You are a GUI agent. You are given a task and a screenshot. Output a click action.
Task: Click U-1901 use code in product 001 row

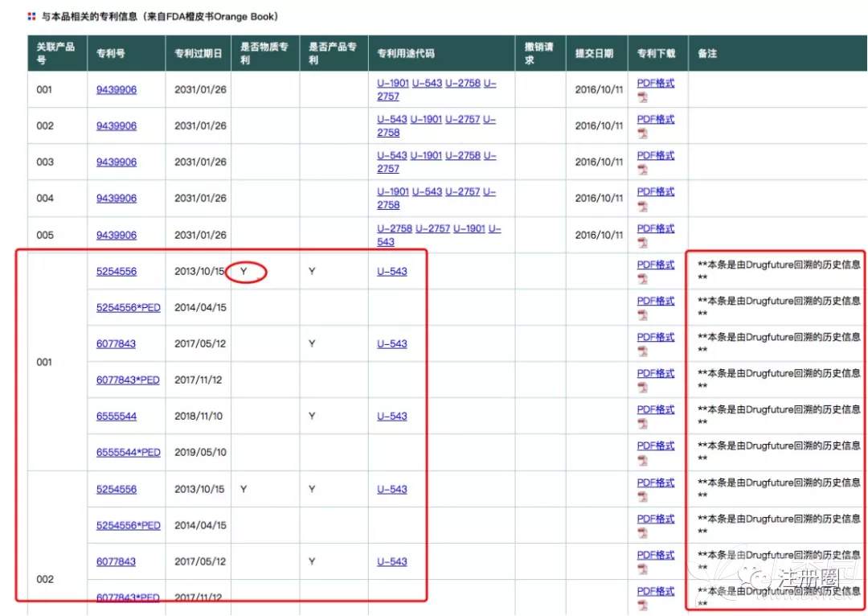[393, 83]
